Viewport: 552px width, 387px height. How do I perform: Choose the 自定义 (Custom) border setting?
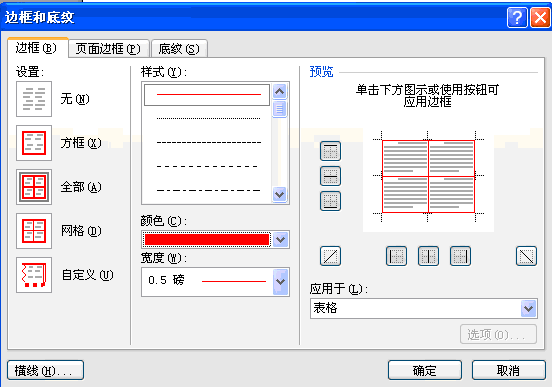tap(34, 275)
